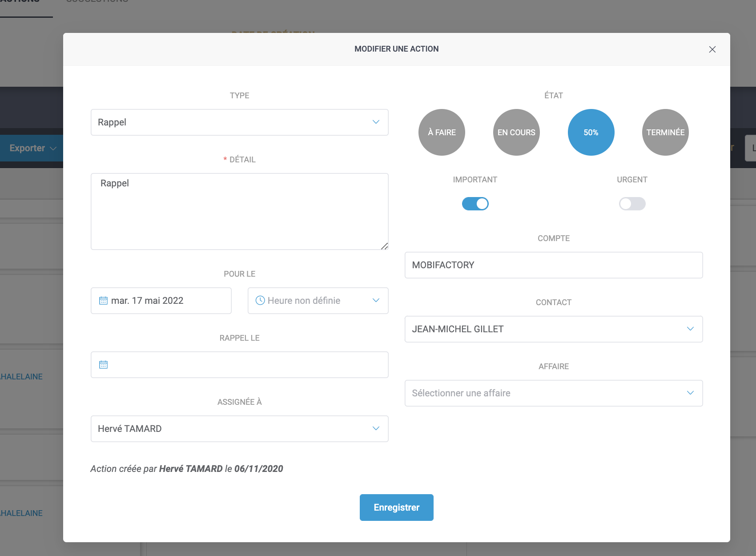This screenshot has height=556, width=756.
Task: Set state to En cours
Action: click(516, 133)
